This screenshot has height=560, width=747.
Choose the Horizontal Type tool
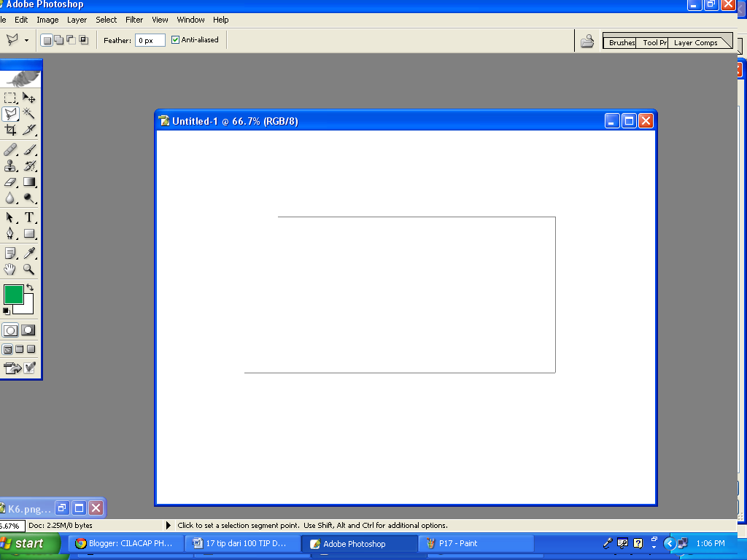tap(28, 217)
